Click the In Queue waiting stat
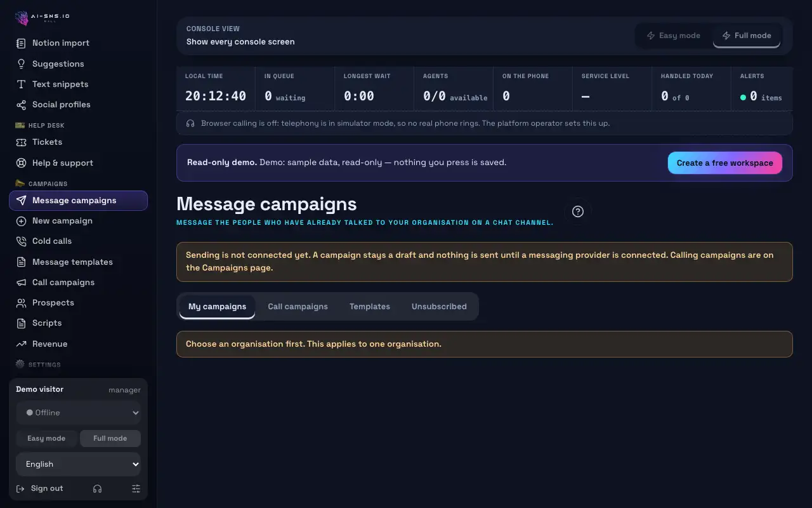Screen dimensions: 812x508 (295, 89)
